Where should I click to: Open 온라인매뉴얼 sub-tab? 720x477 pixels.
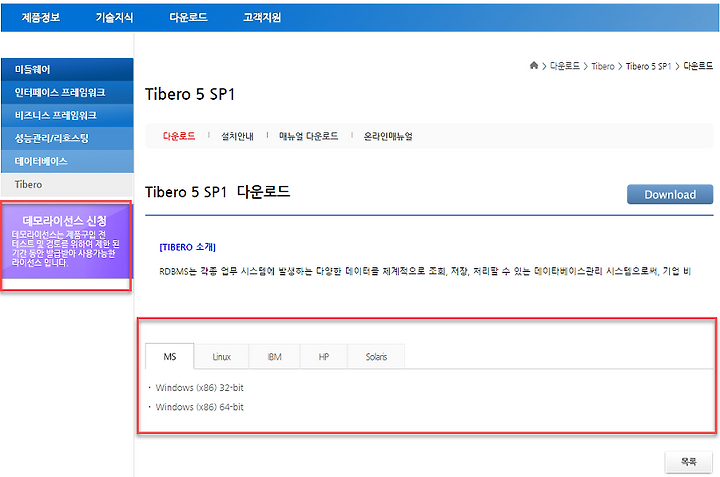pos(388,136)
